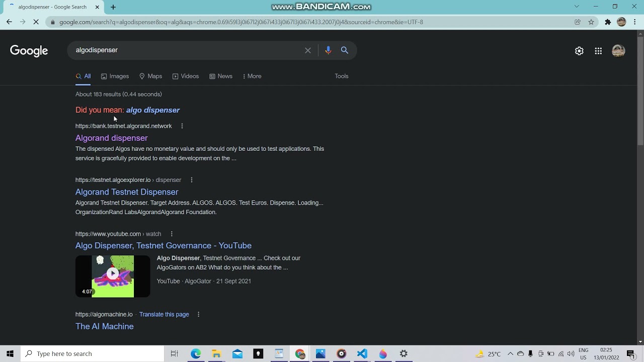This screenshot has height=362, width=644.
Task: Open Chrome profile avatar in toolbar
Action: pos(621,22)
